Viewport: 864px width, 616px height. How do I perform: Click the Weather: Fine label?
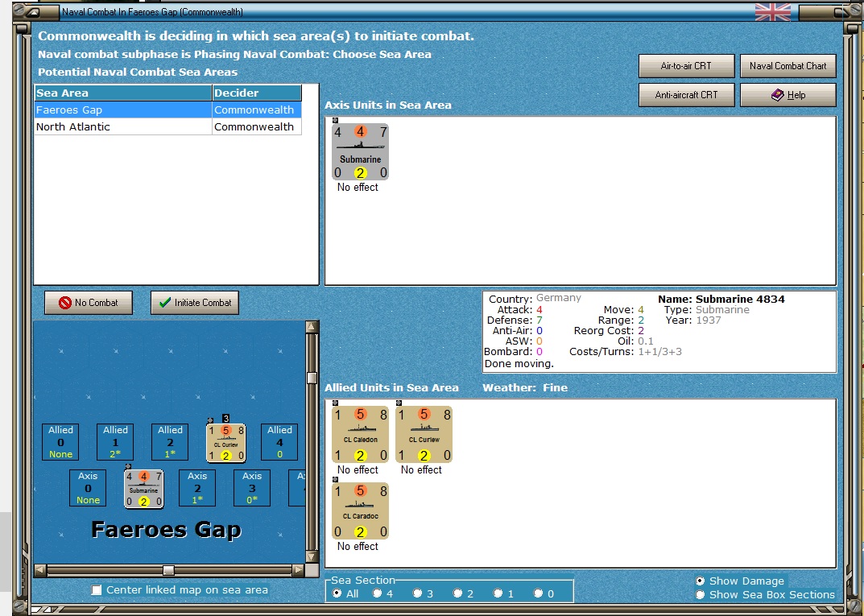coord(524,388)
